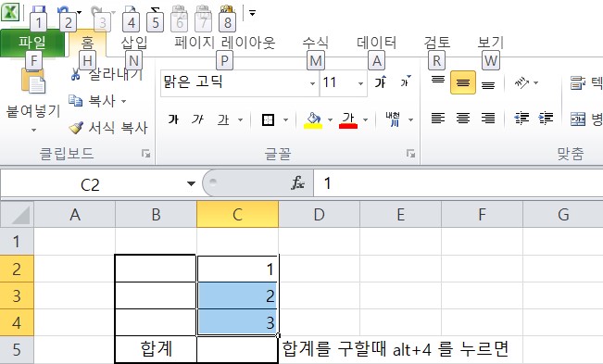
Task: Open the font size 11 dropdown
Action: click(x=360, y=83)
